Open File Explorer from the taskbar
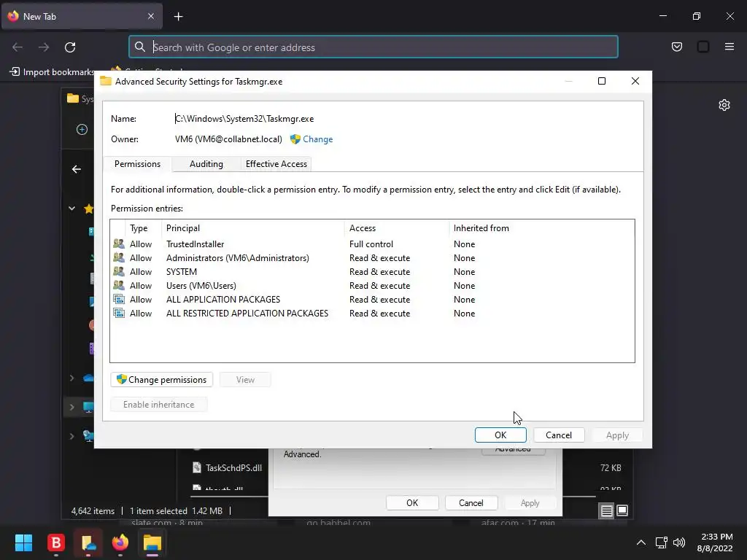The height and width of the screenshot is (560, 747). tap(152, 542)
